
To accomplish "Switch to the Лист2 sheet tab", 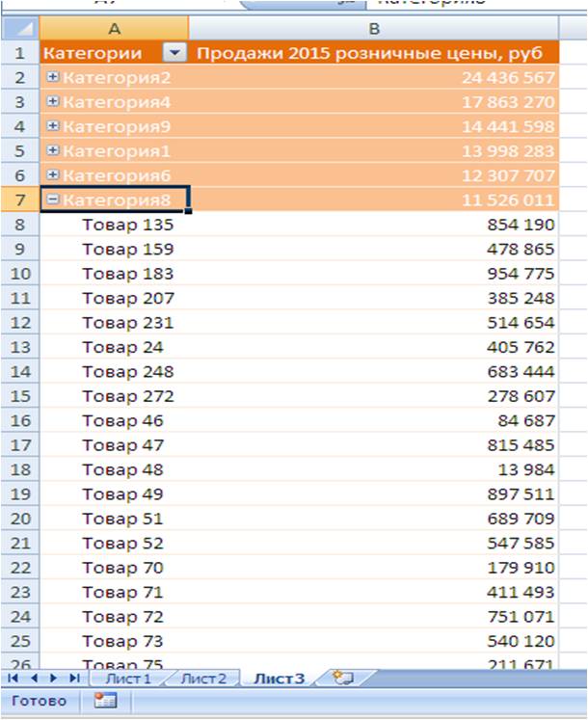I will [203, 679].
